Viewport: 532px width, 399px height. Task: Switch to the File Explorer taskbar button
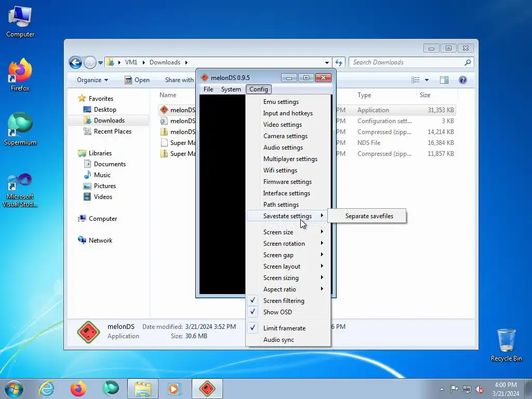click(x=143, y=389)
